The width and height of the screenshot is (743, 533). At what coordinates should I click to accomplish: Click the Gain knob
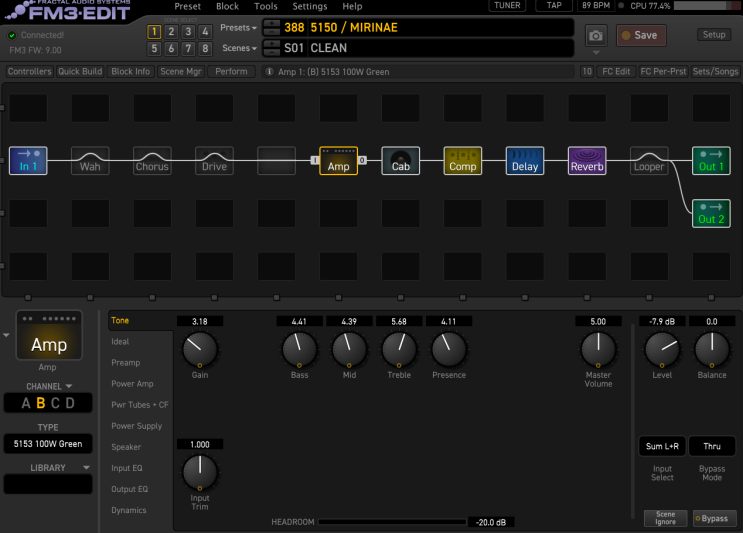pyautogui.click(x=199, y=350)
